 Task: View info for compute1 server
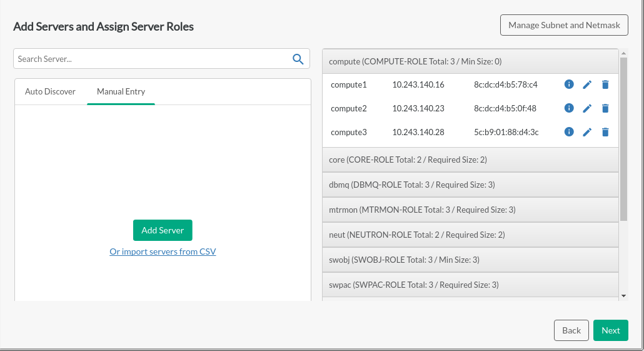pyautogui.click(x=569, y=84)
